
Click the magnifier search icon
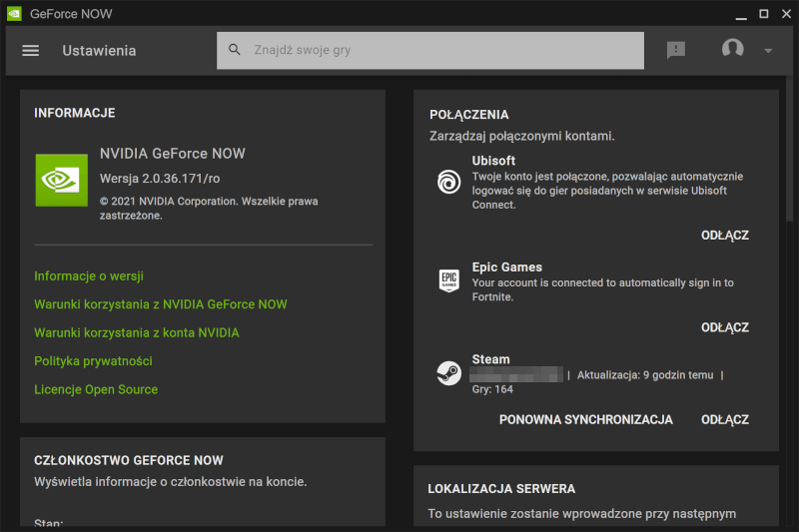point(235,49)
